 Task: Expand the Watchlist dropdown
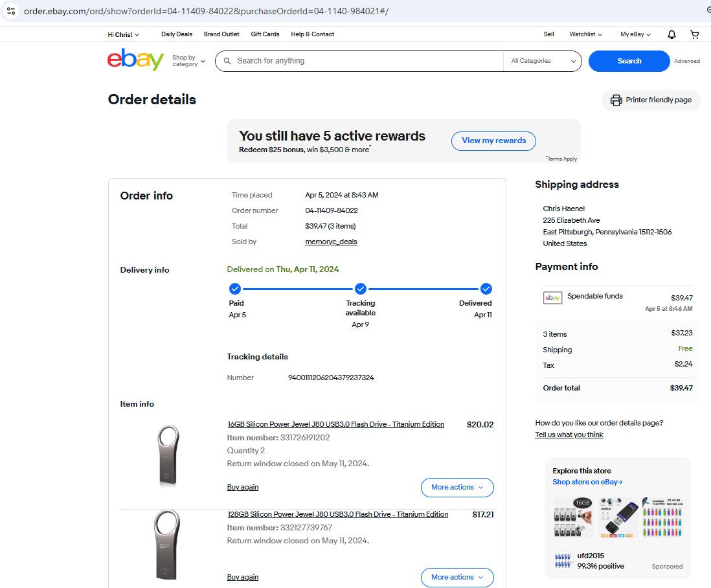click(x=585, y=34)
